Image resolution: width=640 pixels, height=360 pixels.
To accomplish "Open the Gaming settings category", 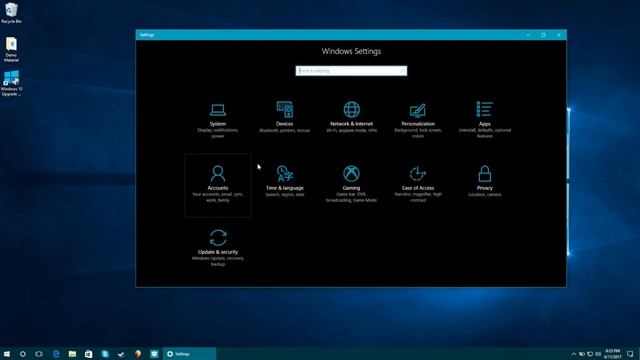I will coord(351,185).
